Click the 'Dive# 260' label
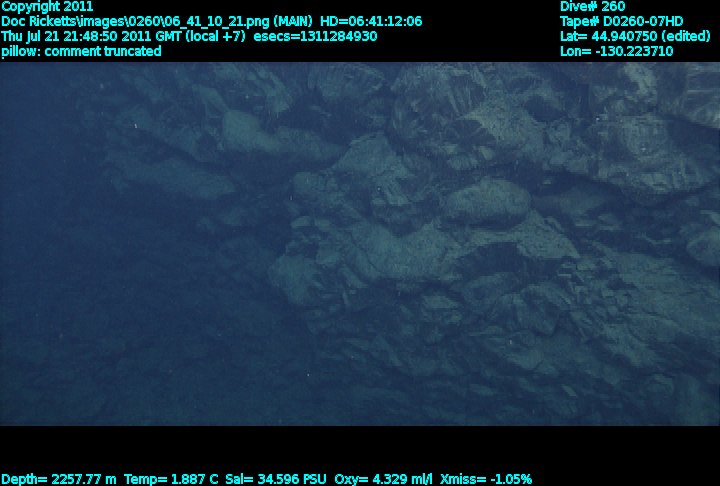 tap(592, 6)
